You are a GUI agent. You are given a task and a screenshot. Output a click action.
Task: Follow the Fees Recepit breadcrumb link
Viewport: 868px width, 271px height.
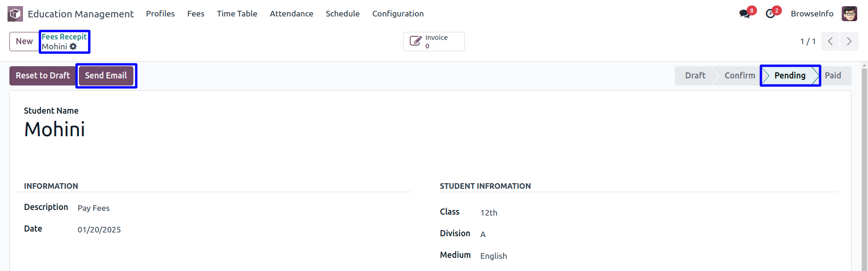[64, 37]
